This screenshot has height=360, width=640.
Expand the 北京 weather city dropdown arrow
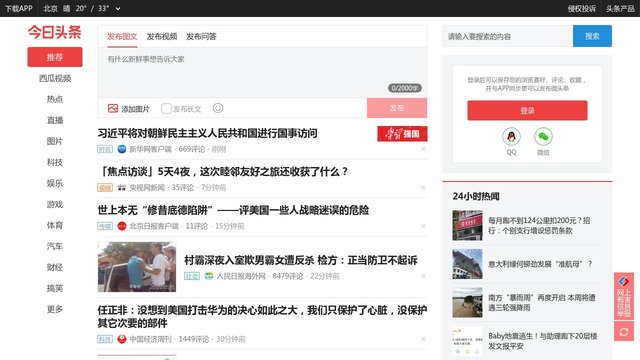tap(118, 9)
